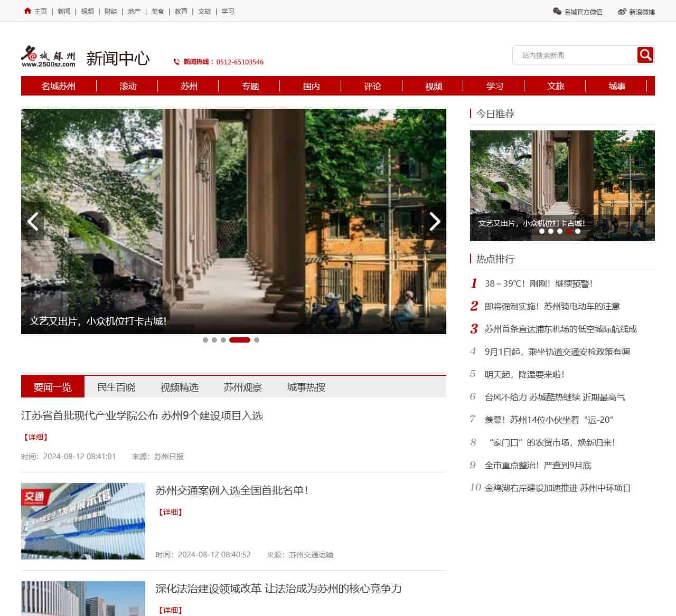Switch to the 城事热搜 tab
The image size is (676, 616).
[306, 387]
